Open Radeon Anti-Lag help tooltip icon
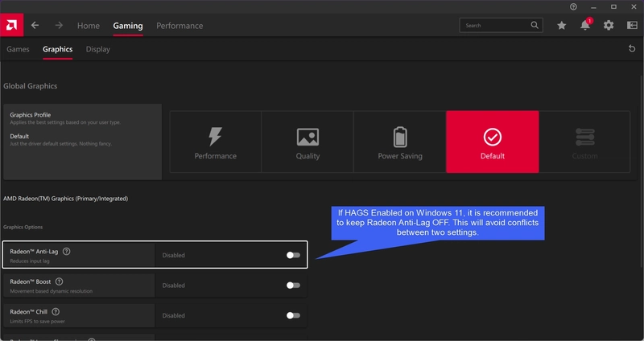The height and width of the screenshot is (341, 644). pos(67,251)
